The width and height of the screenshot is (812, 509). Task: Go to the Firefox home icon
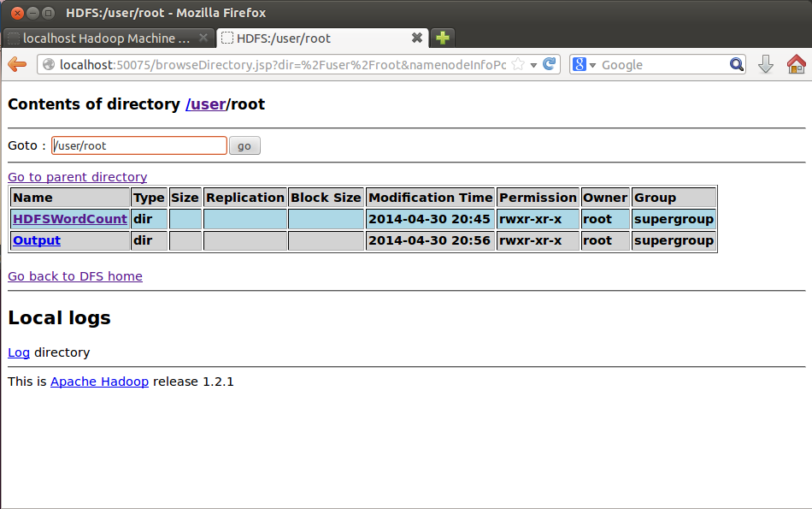click(796, 64)
